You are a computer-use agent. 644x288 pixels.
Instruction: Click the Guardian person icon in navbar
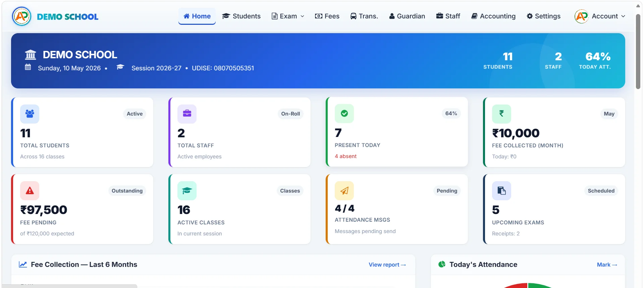(x=392, y=16)
